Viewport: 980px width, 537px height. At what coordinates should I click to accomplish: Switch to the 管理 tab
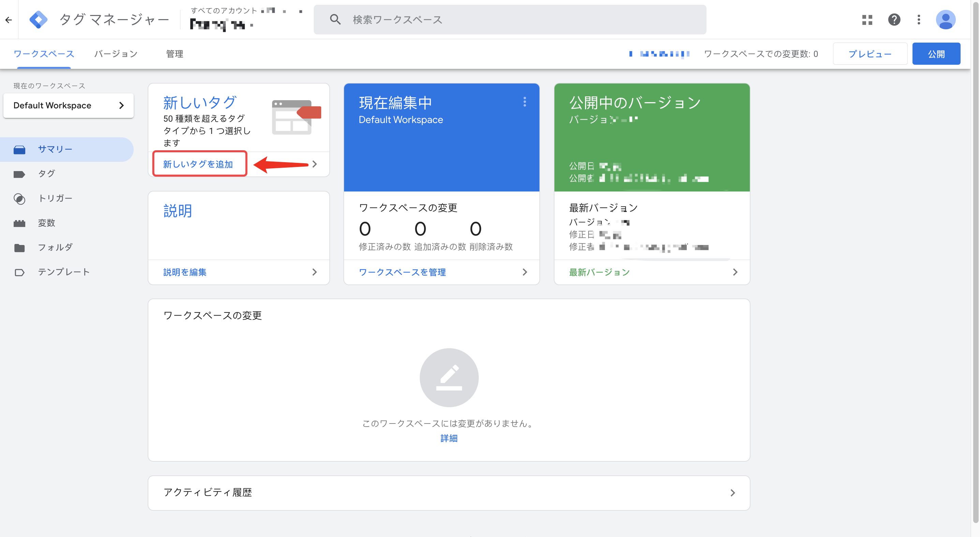[175, 54]
